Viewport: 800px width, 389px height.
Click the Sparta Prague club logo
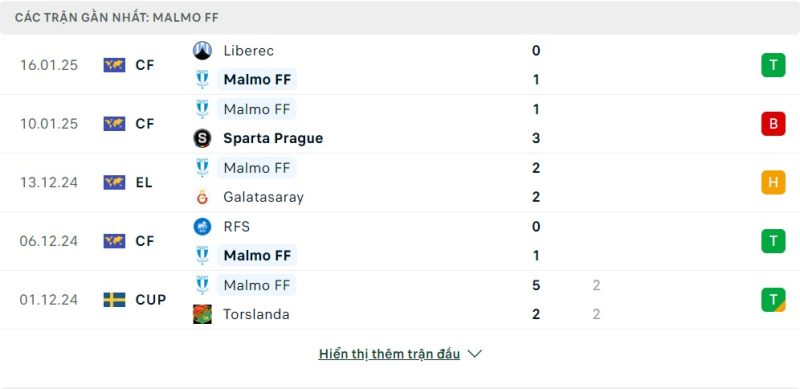point(202,138)
